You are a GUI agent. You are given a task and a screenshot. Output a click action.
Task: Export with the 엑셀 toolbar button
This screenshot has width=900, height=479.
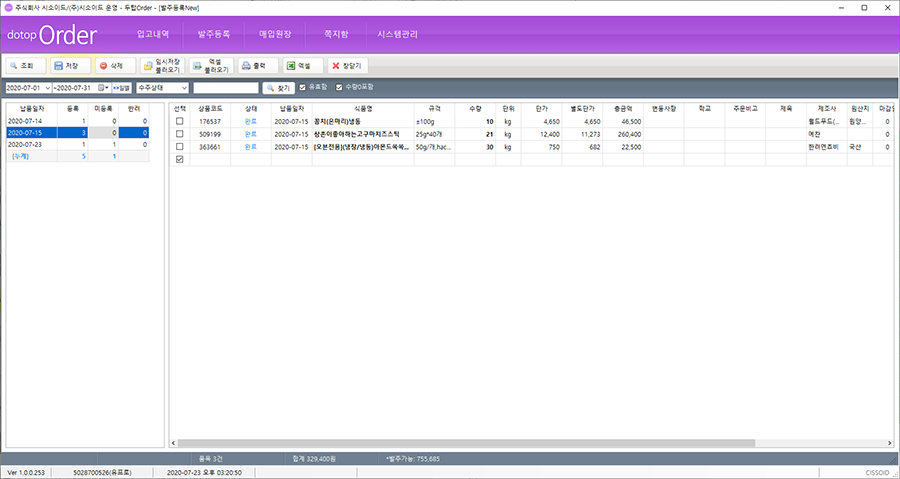(299, 65)
